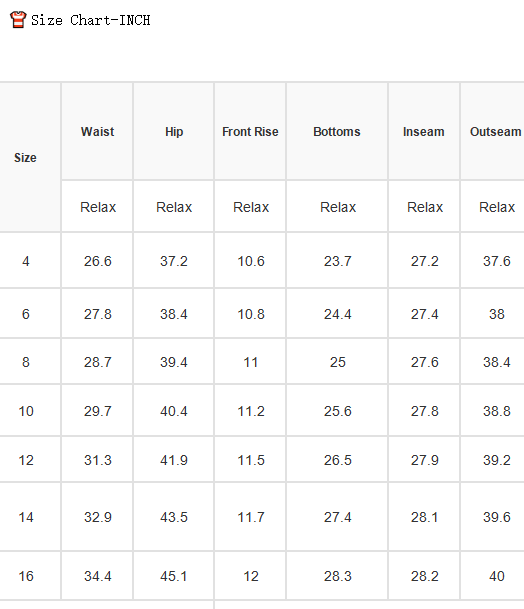This screenshot has height=609, width=524.
Task: Click the Size Chart-INCH heading text
Action: (x=91, y=20)
